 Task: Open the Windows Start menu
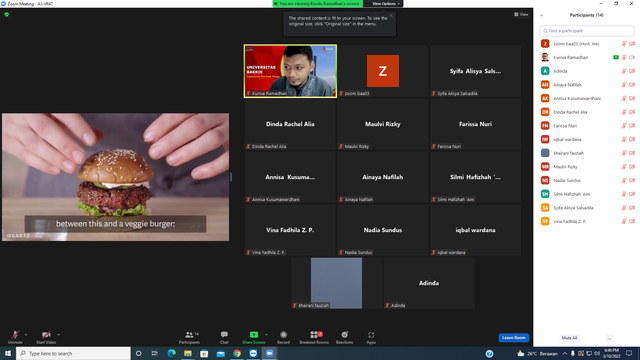click(x=8, y=353)
